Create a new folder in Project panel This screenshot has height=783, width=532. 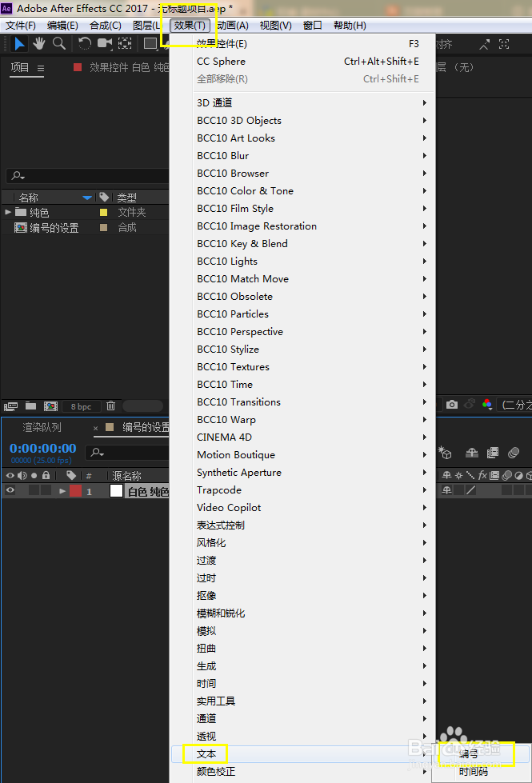pos(31,406)
